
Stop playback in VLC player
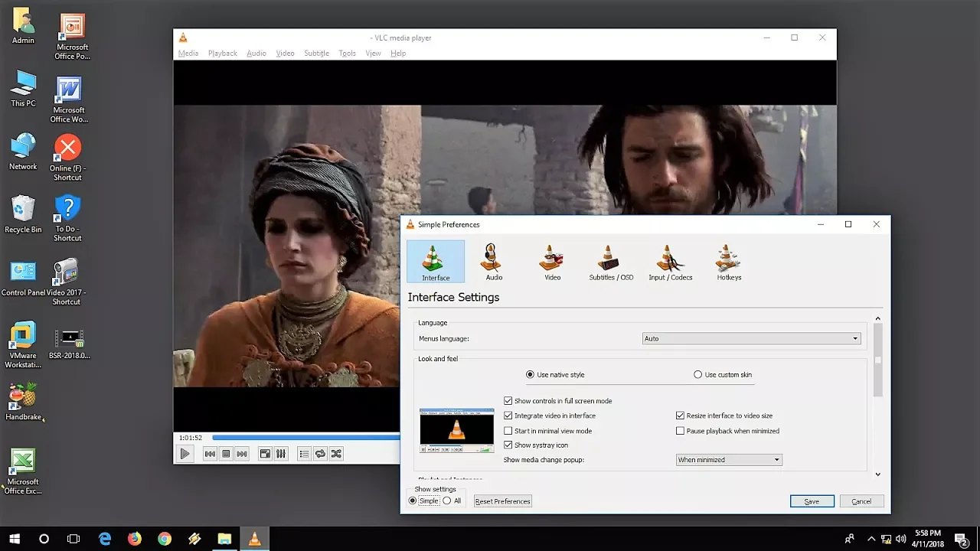coord(226,454)
